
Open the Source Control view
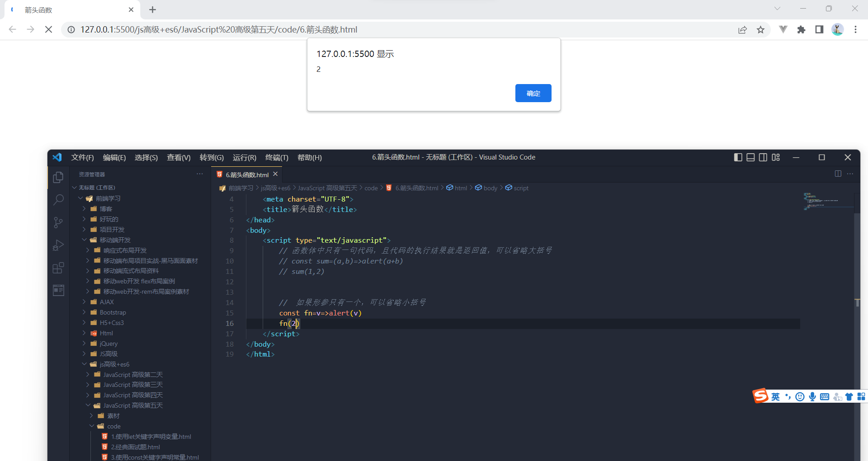pyautogui.click(x=58, y=222)
